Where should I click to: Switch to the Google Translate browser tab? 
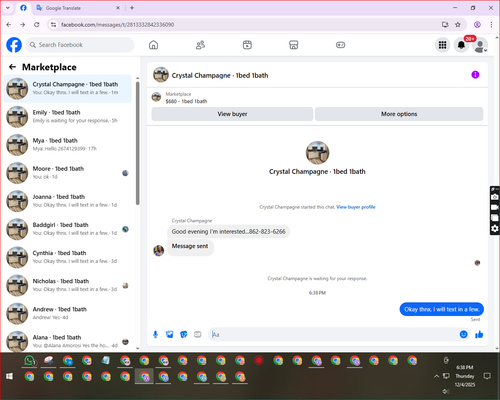[x=78, y=8]
